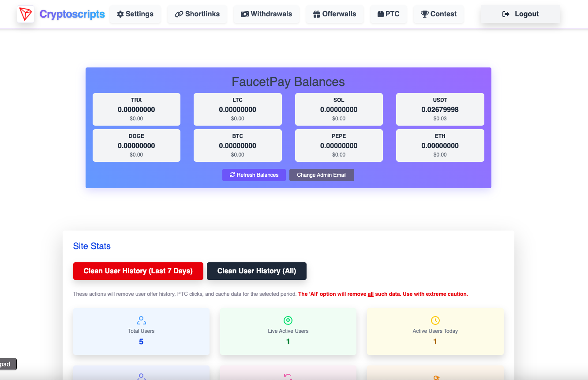Open the PTC menu item

coord(389,14)
